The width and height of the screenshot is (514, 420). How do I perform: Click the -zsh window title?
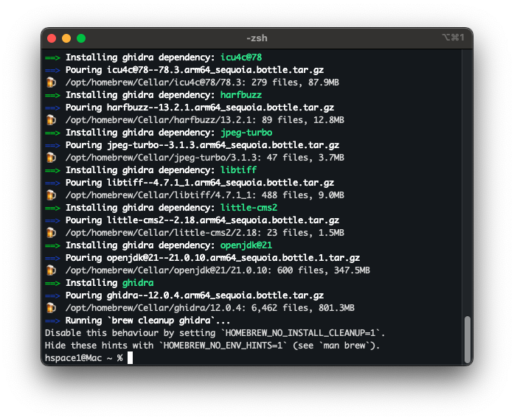pos(257,38)
